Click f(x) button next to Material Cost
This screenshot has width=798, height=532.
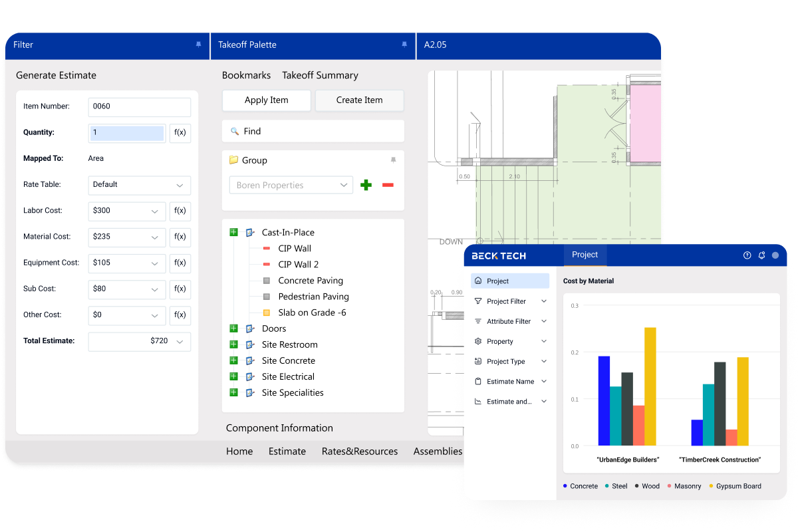tap(180, 237)
